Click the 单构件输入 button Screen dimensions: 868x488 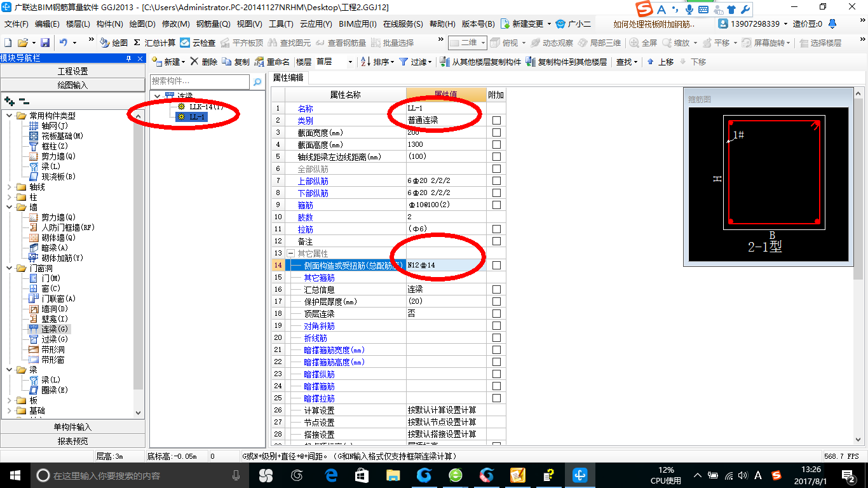tap(73, 427)
